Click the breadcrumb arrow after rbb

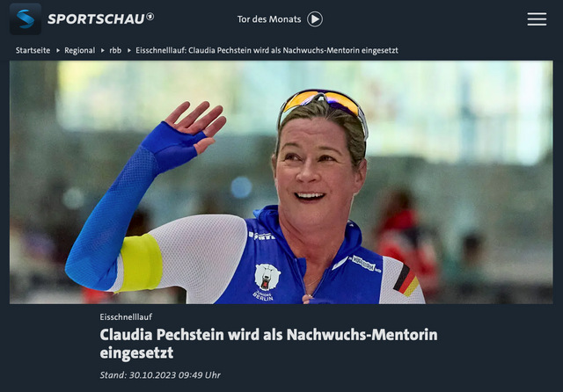pos(129,51)
